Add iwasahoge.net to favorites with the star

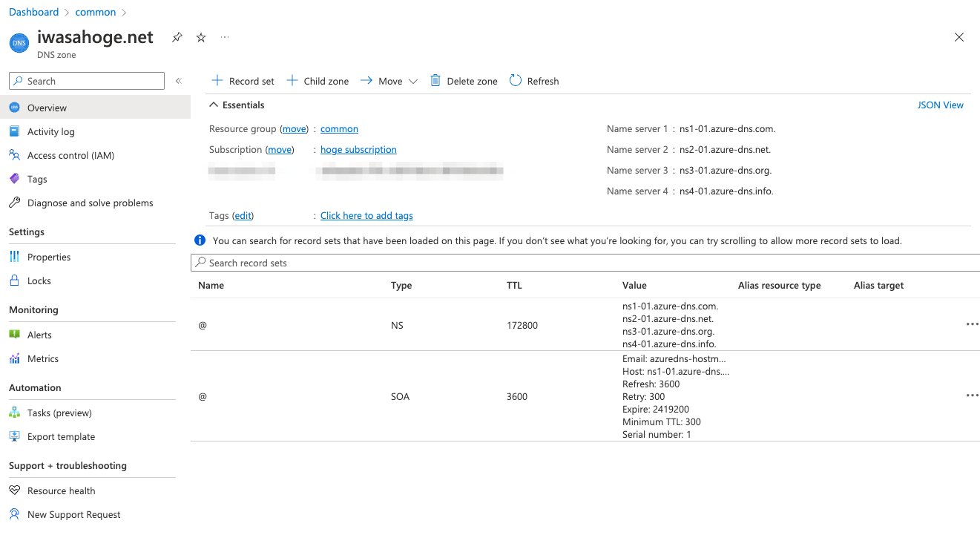(x=200, y=36)
